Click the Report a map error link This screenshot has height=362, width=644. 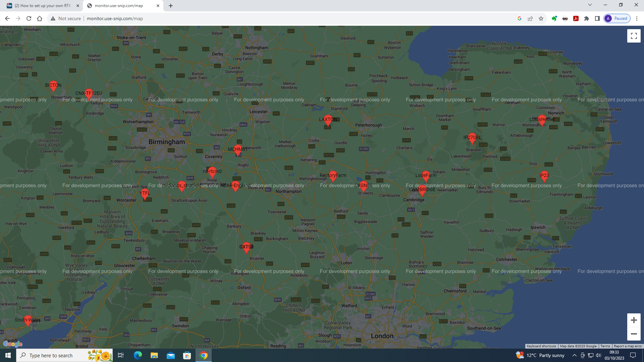pos(628,346)
